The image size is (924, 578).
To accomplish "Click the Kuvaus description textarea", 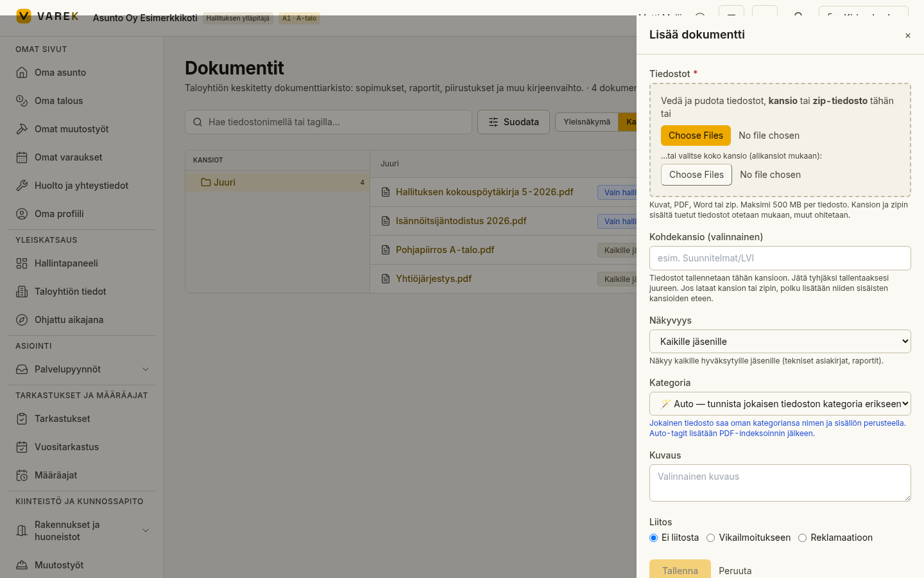I will (x=780, y=483).
